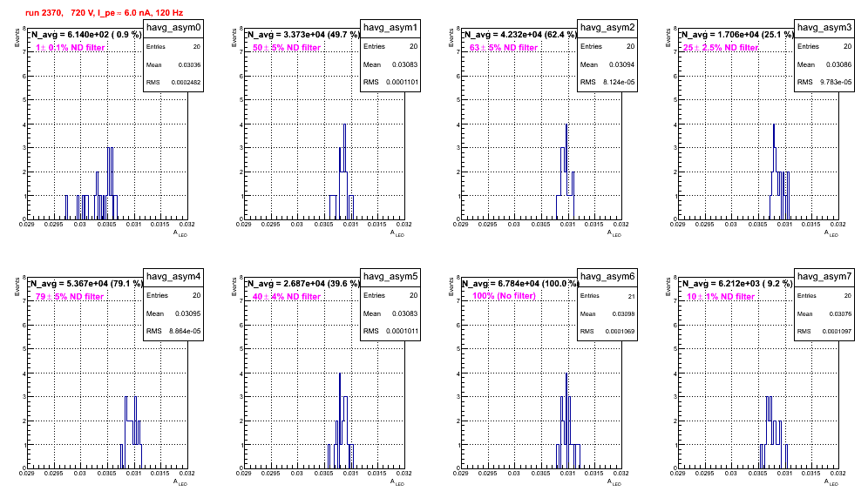Click the N_avg = 6.140e+02 label
The image size is (868, 498).
click(86, 34)
